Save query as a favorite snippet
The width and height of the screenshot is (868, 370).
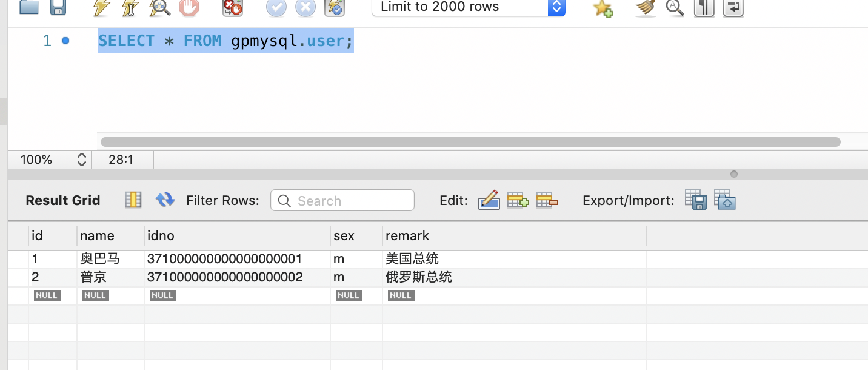pos(603,7)
